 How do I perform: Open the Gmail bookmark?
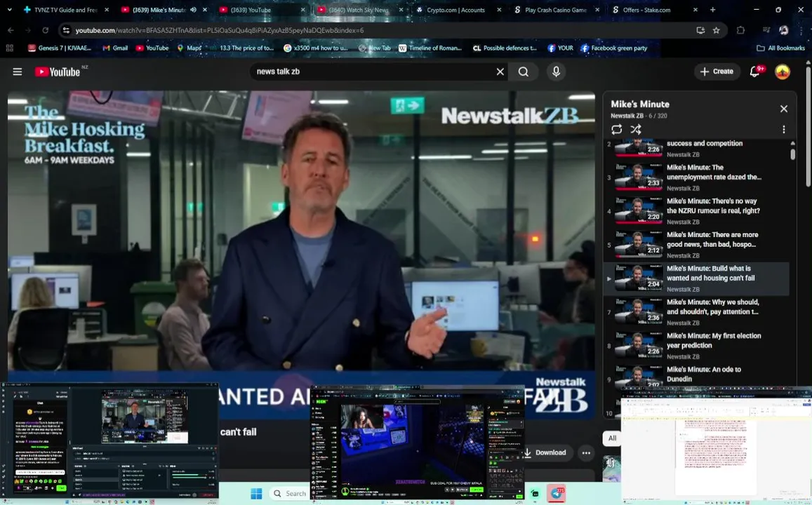tap(115, 48)
